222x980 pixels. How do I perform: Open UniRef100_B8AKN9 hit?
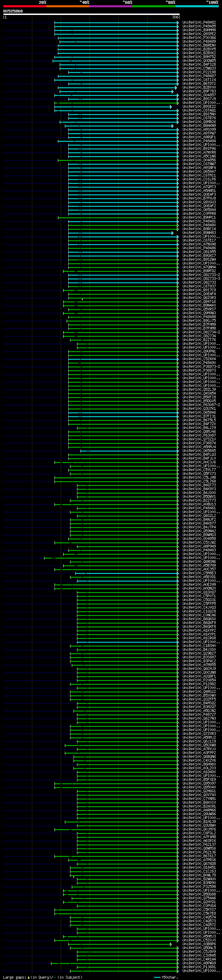click(199, 125)
